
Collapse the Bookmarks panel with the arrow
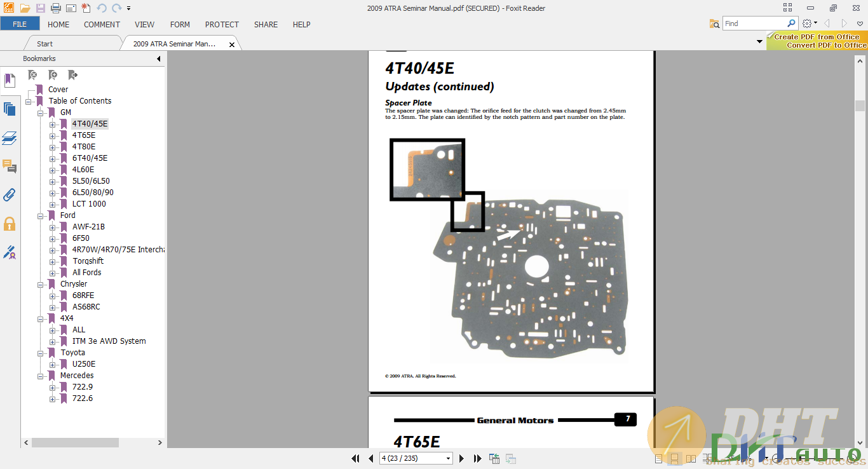pos(159,58)
